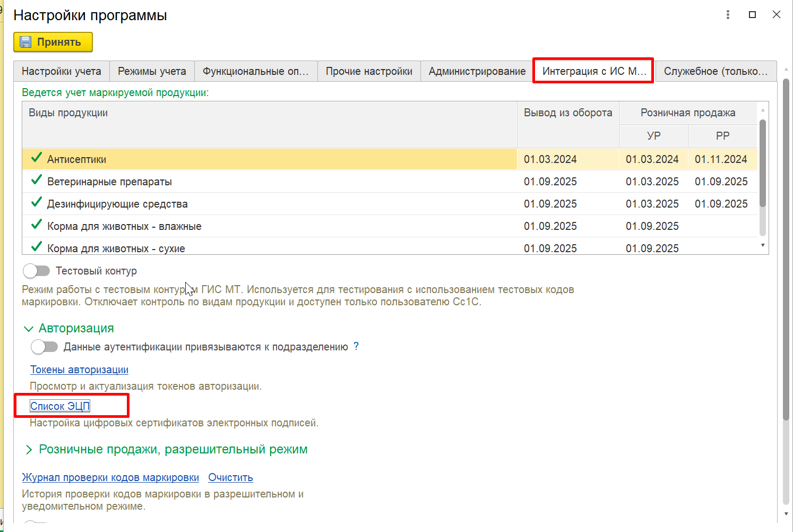Click the checkmark beside Дезинфицирующие средства
The height and width of the screenshot is (532, 793).
[x=36, y=203]
